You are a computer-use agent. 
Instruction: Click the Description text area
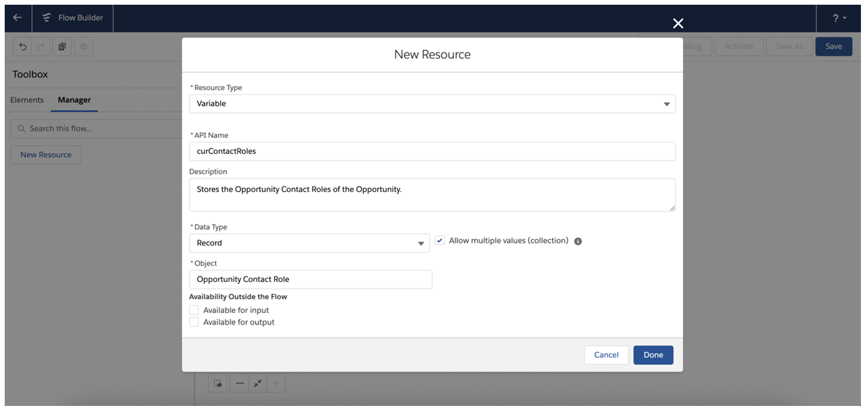(432, 195)
